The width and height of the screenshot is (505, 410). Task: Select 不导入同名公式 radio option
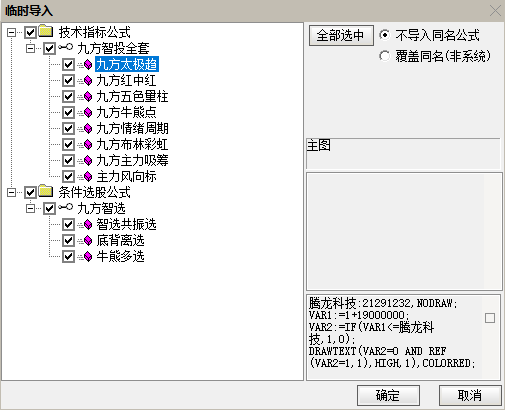coord(384,35)
